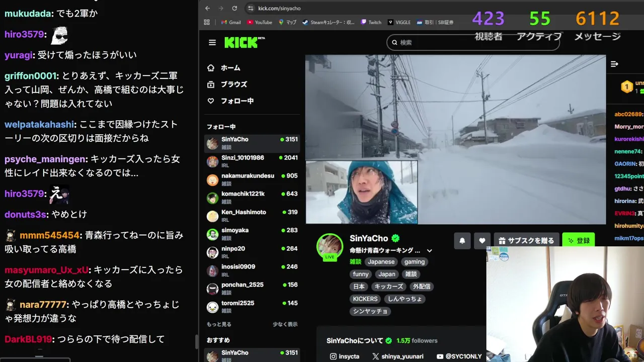Click the SinYaCho channel name heading
Image resolution: width=644 pixels, height=362 pixels.
tap(369, 238)
